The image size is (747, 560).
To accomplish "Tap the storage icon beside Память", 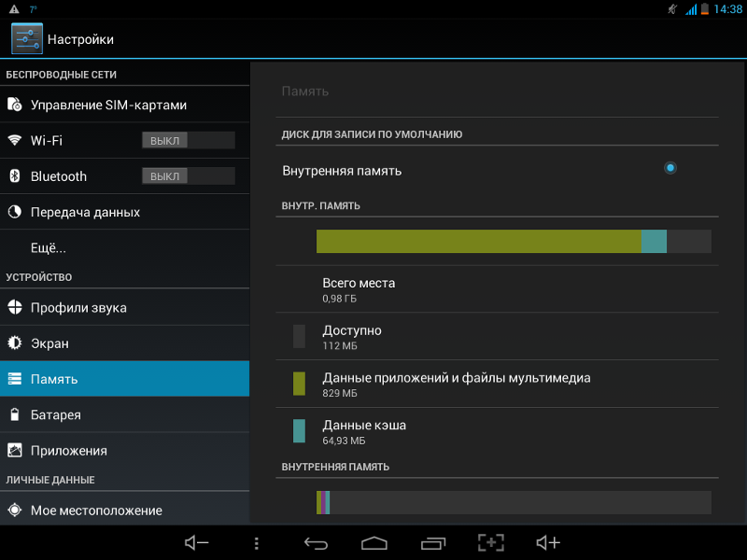I will (x=15, y=379).
